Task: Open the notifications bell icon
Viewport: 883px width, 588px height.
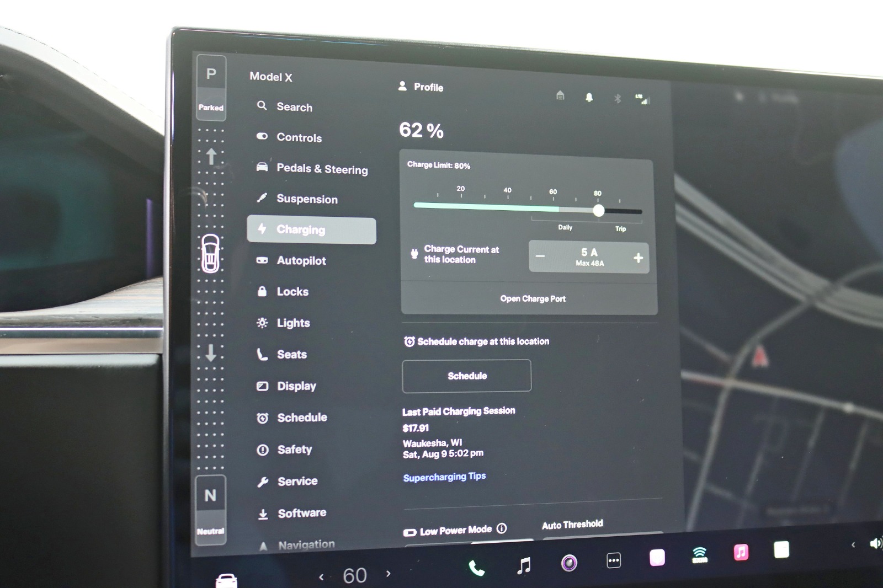Action: coord(588,98)
